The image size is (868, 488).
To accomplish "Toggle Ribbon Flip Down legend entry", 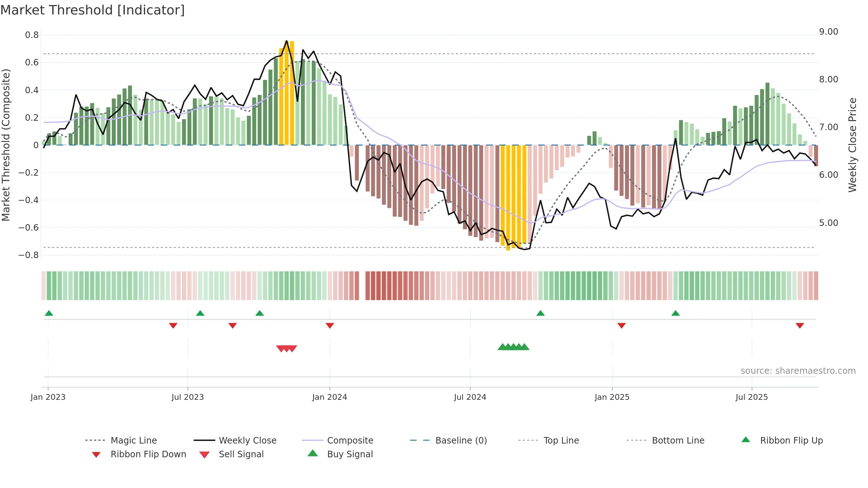I will click(139, 454).
